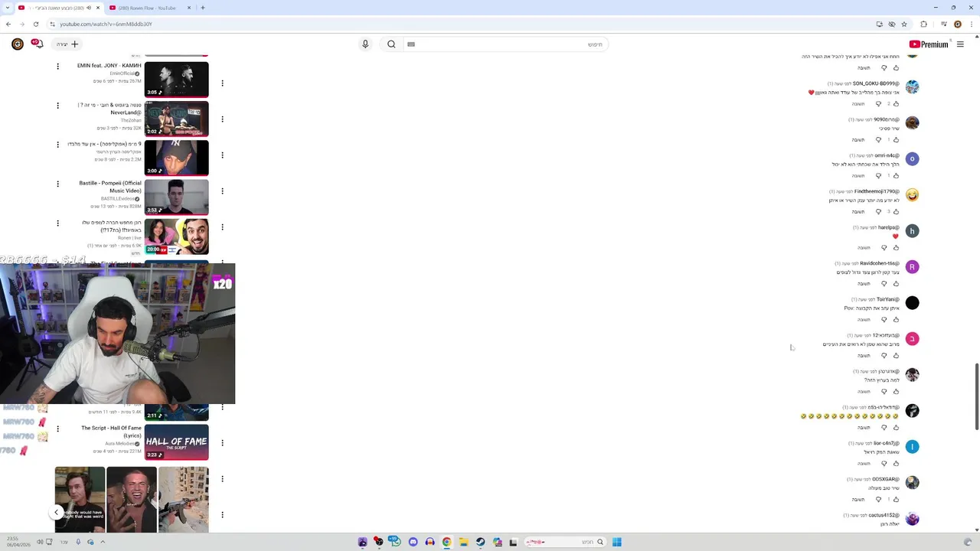Screen dimensions: 980x551
Task: Open Discord from the taskbar
Action: [x=413, y=542]
